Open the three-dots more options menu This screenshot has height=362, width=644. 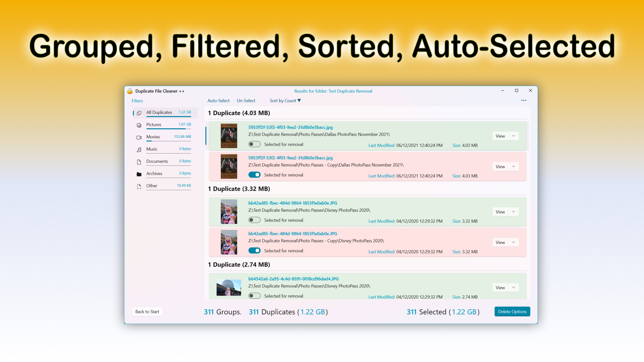click(x=523, y=100)
